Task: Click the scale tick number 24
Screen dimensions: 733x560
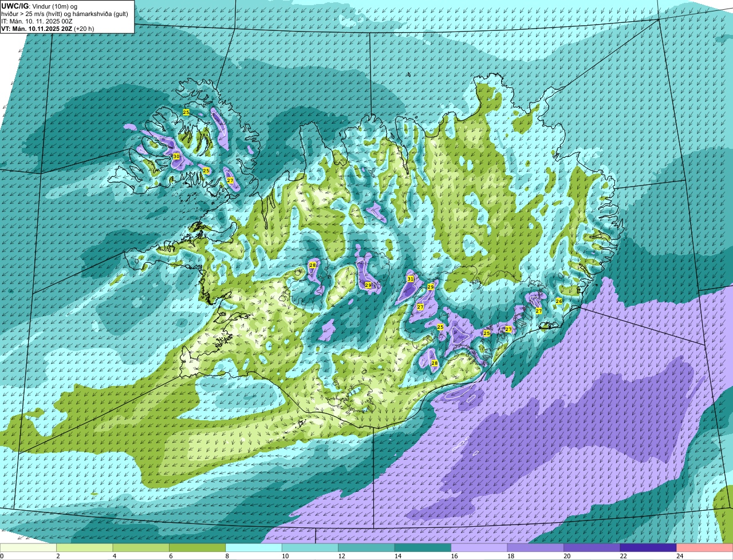Action: coord(680,556)
